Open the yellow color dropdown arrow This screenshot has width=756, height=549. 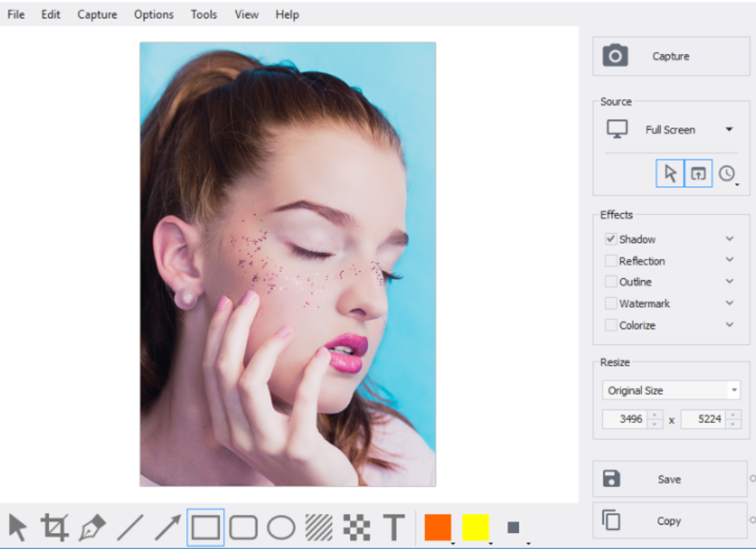point(491,543)
